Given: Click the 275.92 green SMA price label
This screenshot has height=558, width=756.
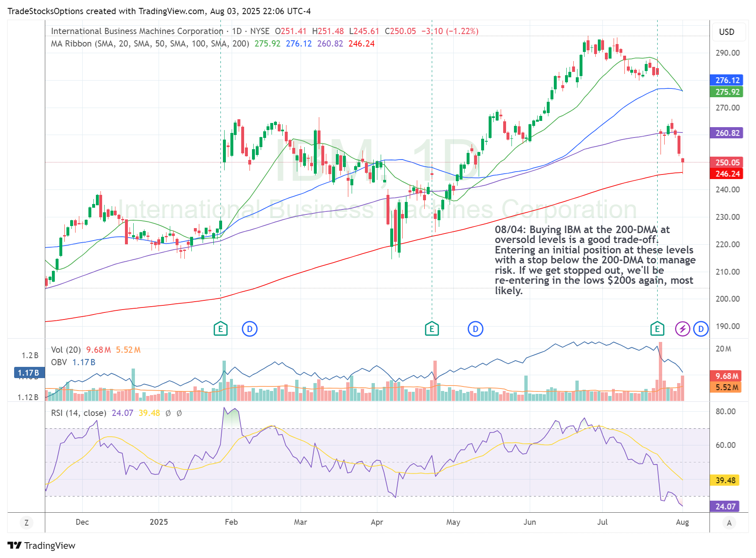Looking at the screenshot, I should click(x=727, y=92).
